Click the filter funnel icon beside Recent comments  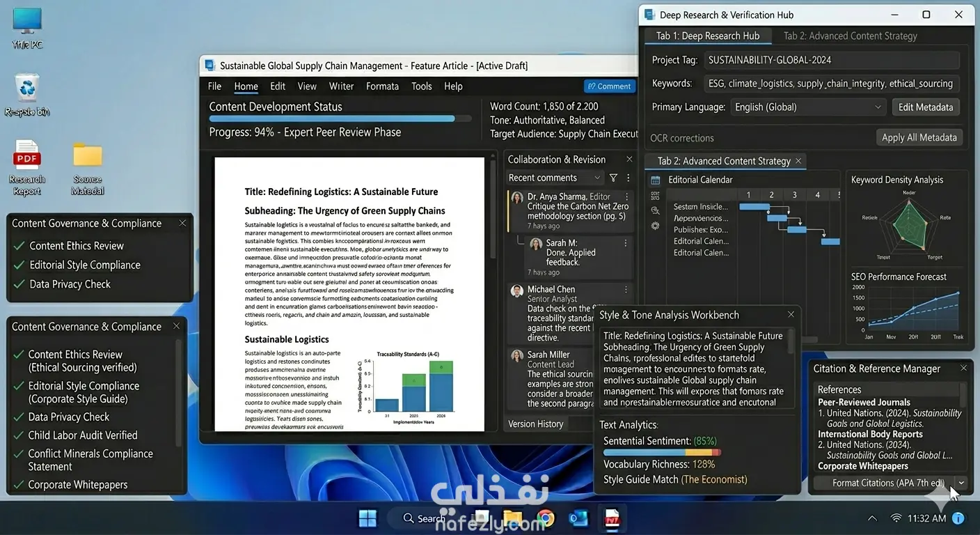[x=613, y=178]
